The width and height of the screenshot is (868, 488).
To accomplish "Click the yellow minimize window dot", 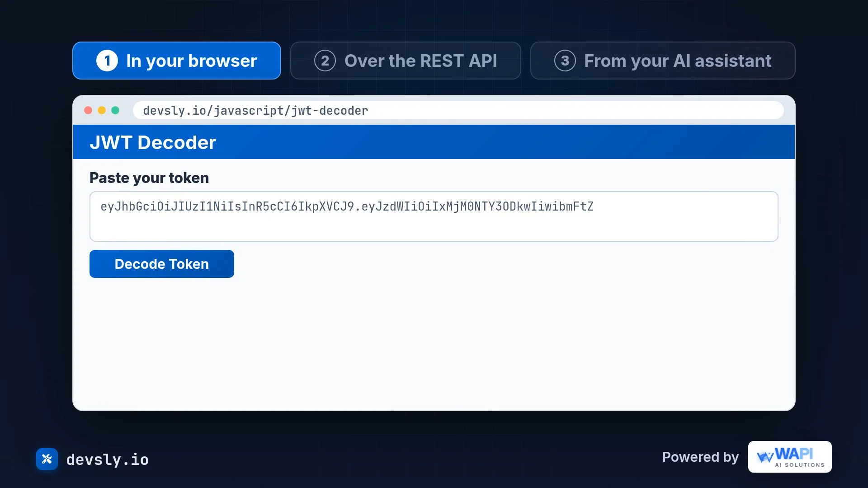I will (102, 110).
